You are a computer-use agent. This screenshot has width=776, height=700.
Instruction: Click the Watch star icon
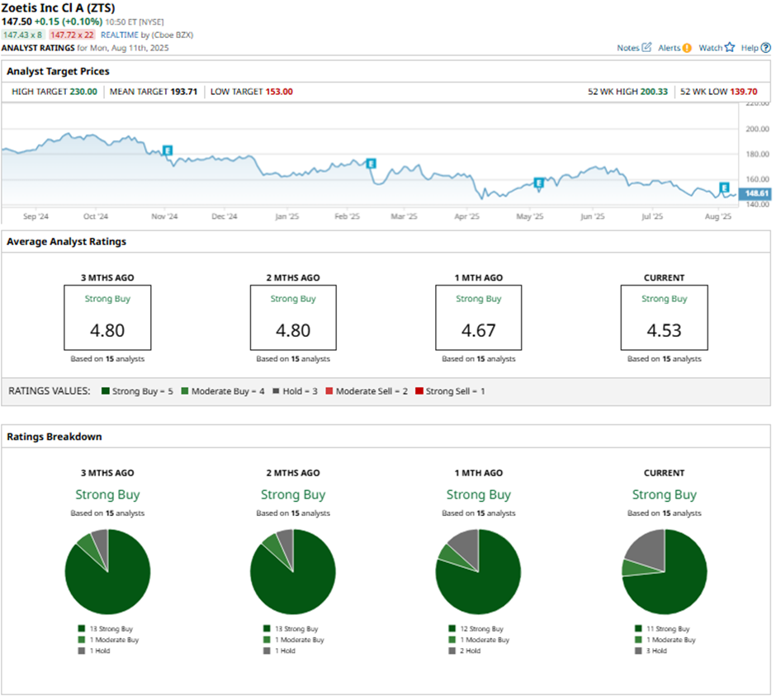pos(730,48)
